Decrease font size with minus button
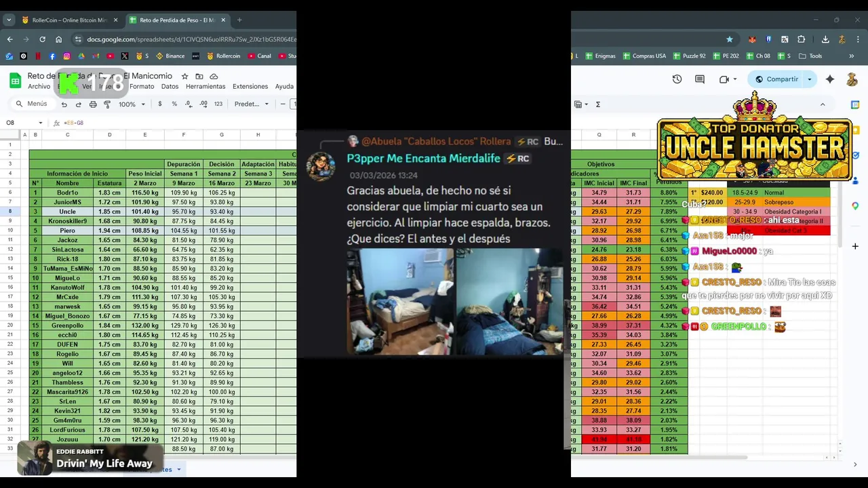This screenshot has width=868, height=488. [283, 104]
